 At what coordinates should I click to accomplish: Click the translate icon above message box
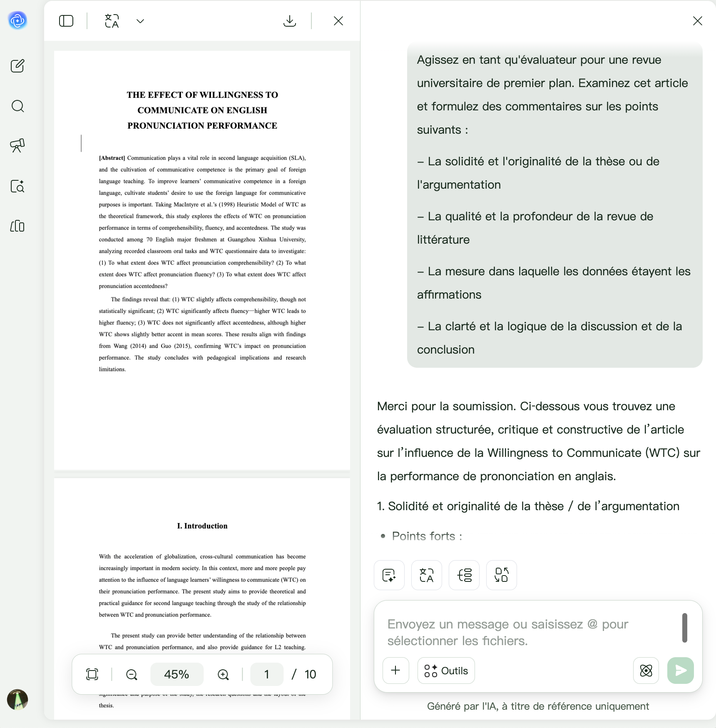coord(427,575)
